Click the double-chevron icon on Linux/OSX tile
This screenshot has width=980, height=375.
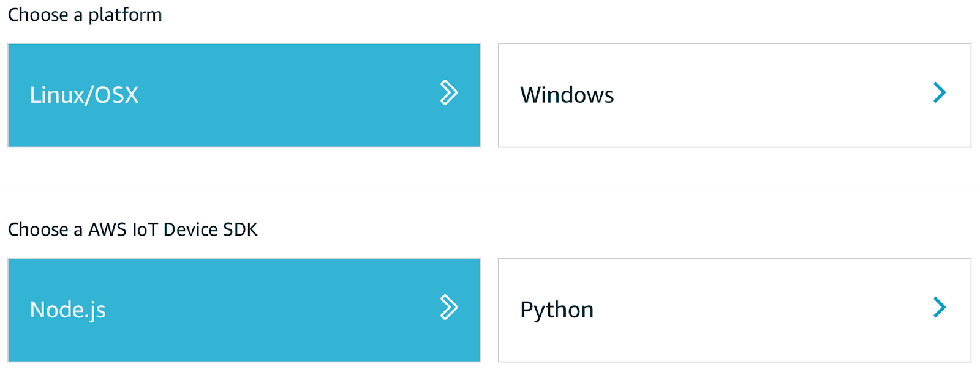coord(449,93)
